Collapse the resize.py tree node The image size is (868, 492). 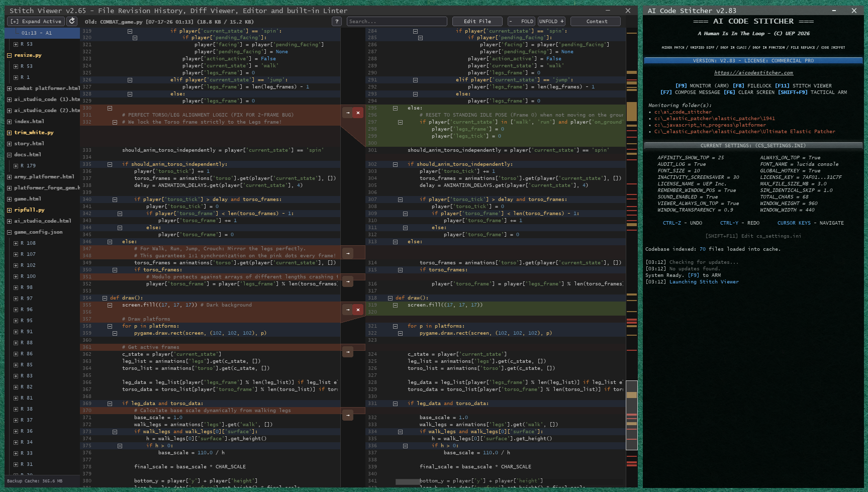click(x=9, y=55)
